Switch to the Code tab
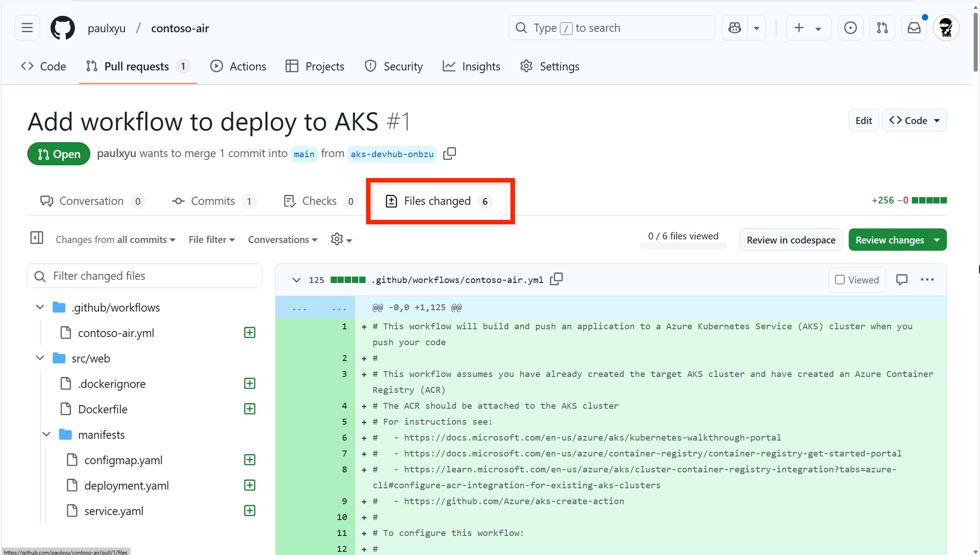Image resolution: width=980 pixels, height=555 pixels. point(44,66)
